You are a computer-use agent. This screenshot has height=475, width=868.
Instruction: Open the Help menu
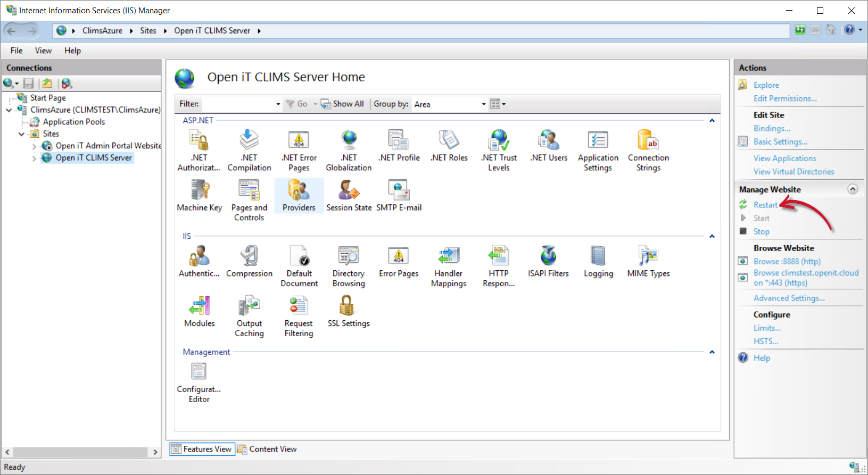72,51
